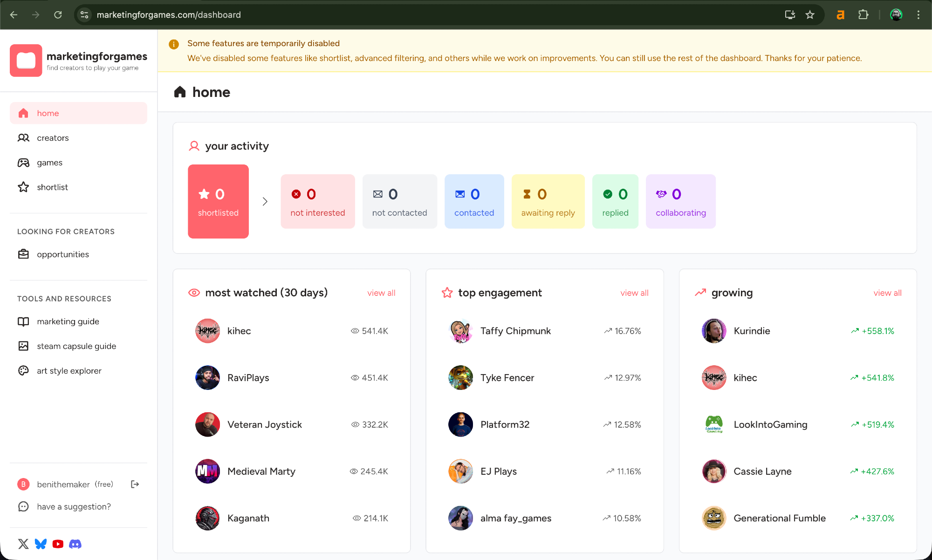Click the site info icon in address bar

click(x=84, y=15)
